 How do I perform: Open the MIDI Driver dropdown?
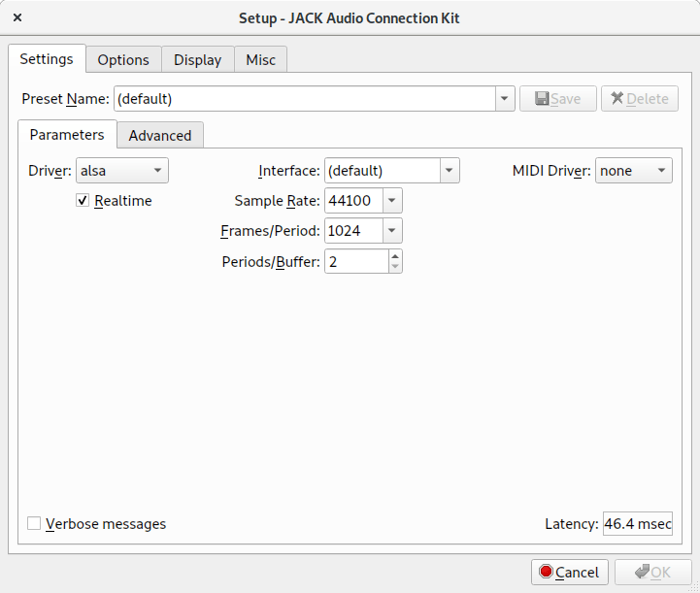[x=633, y=171]
